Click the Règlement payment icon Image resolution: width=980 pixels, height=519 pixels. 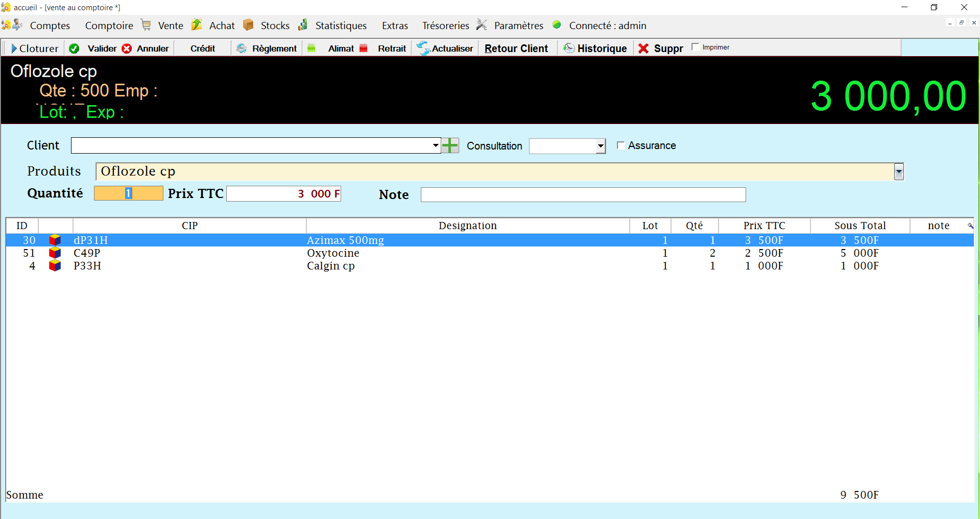[242, 48]
